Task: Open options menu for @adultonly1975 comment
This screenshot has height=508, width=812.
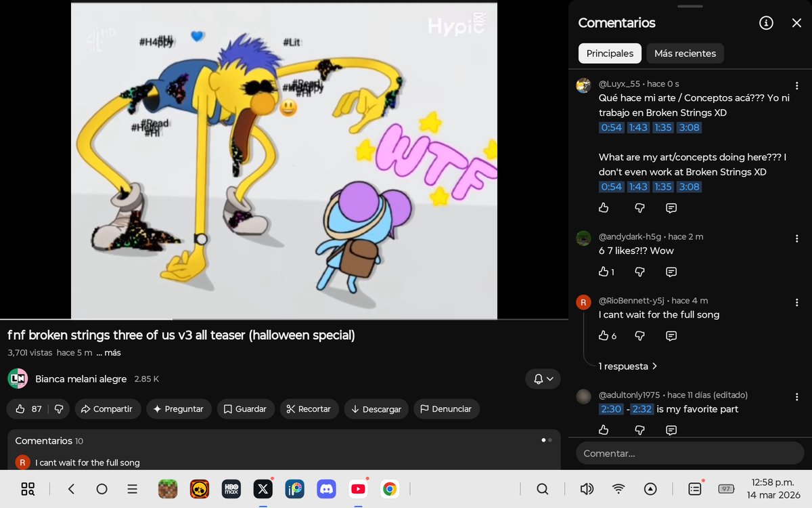Action: point(797,396)
